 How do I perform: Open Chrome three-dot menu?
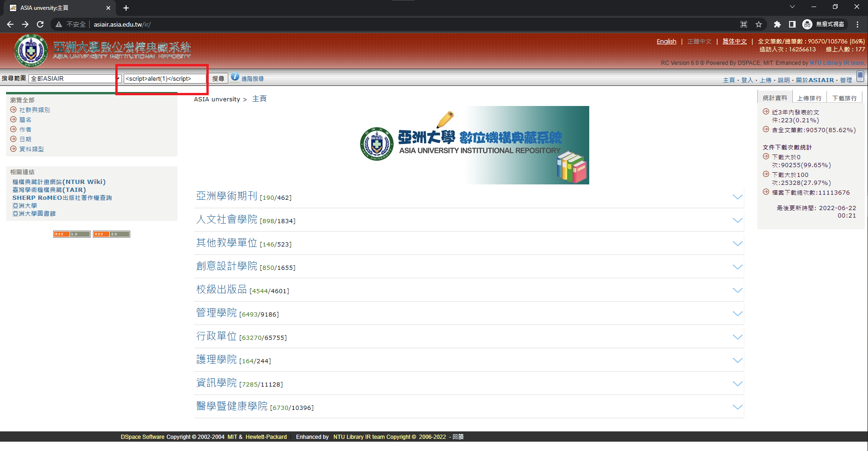pyautogui.click(x=858, y=24)
